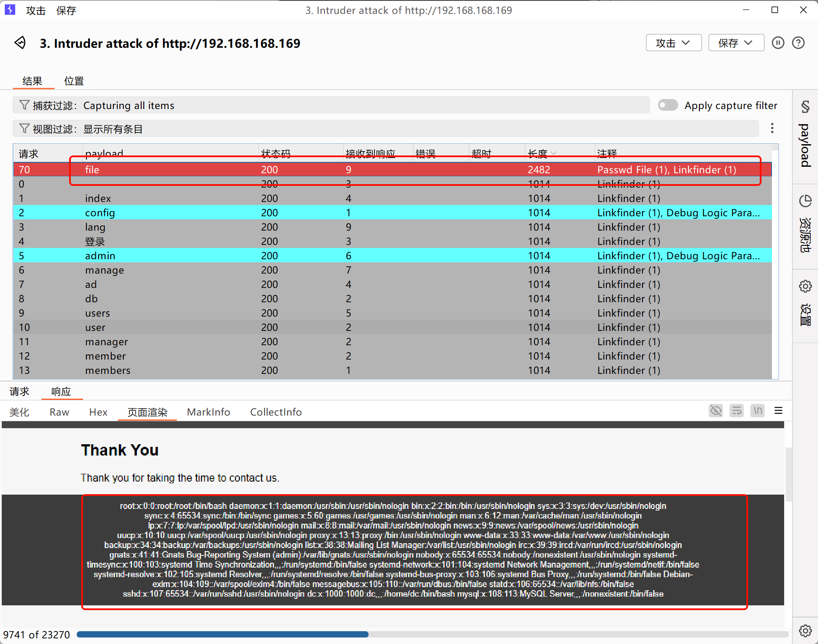
Task: Enable the Apply capture filter switch
Action: (668, 105)
